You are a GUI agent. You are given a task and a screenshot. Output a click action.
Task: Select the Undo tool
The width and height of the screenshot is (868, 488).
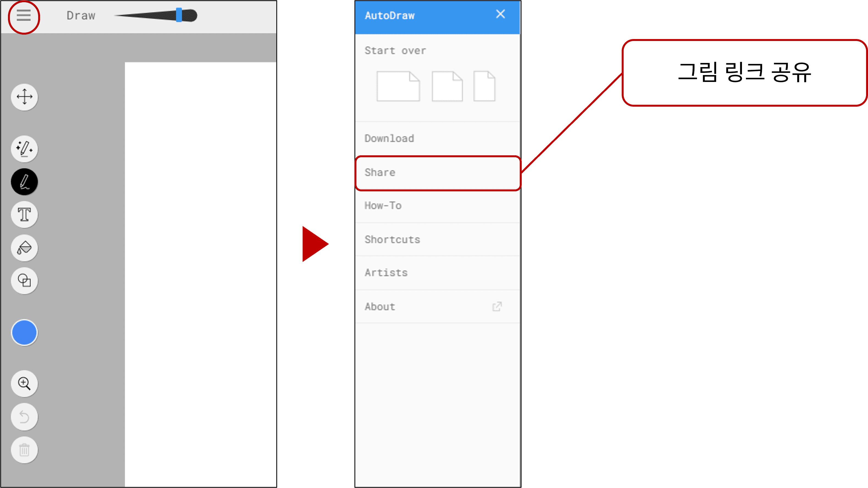(x=24, y=417)
